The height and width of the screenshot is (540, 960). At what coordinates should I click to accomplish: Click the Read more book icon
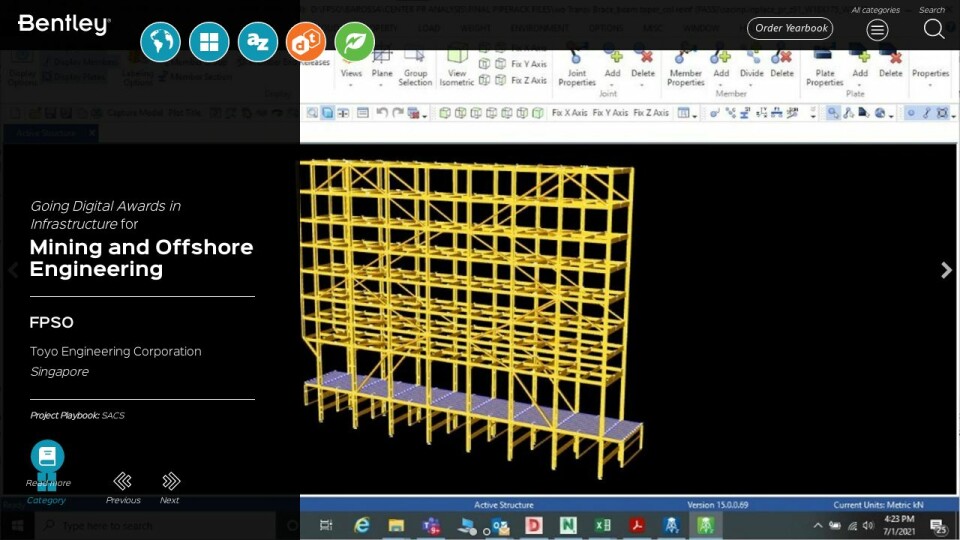(47, 457)
